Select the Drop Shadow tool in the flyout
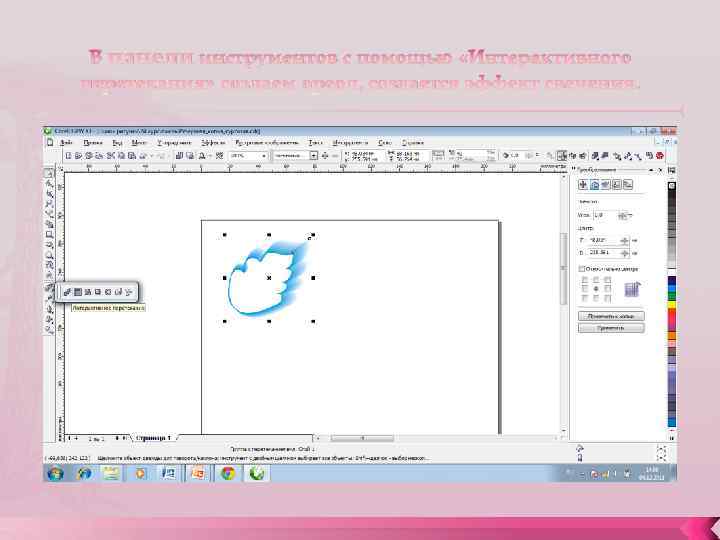720x540 pixels. click(x=98, y=292)
